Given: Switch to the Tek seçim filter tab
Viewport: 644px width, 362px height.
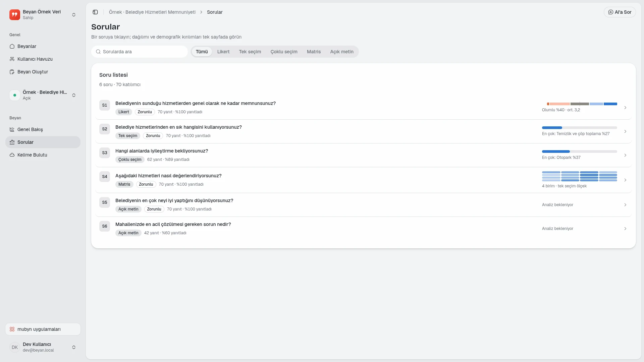Looking at the screenshot, I should (x=250, y=52).
